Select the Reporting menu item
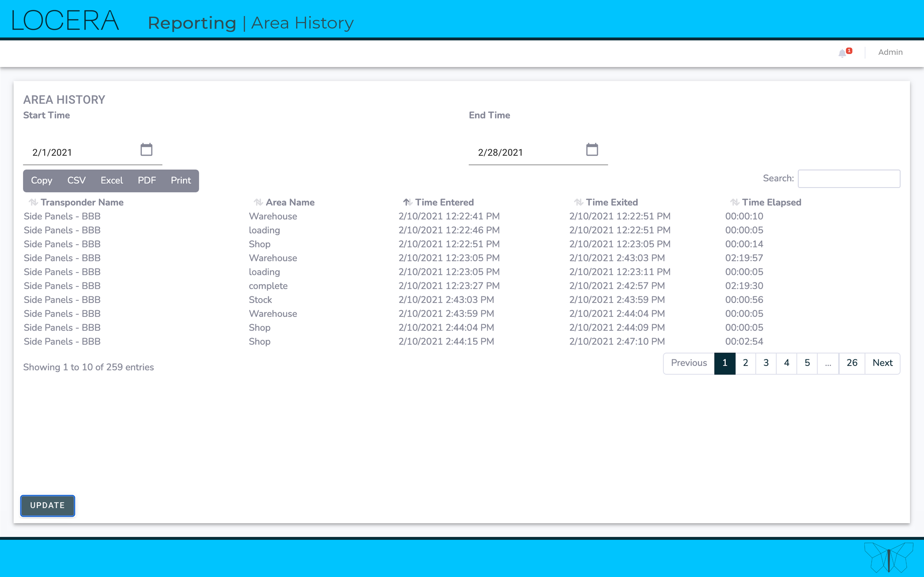The height and width of the screenshot is (577, 924). [192, 23]
